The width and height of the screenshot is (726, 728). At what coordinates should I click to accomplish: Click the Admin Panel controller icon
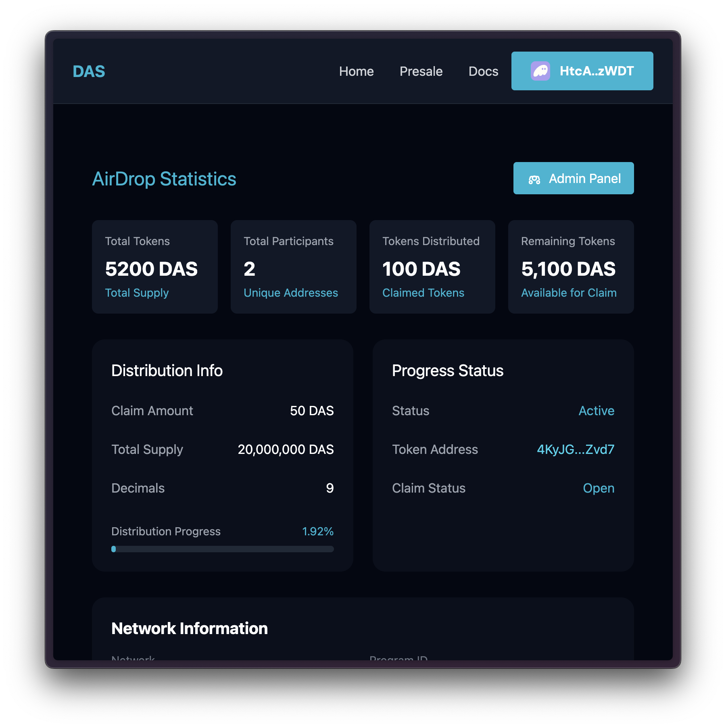point(534,179)
